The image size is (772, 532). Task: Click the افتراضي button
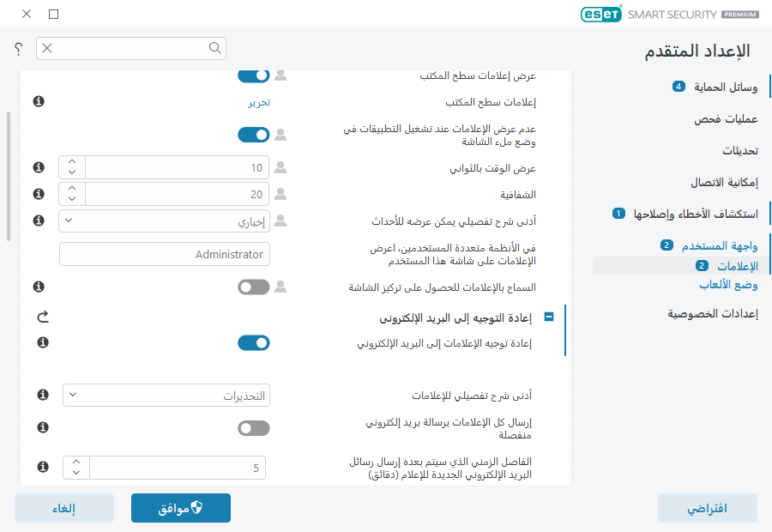707,507
